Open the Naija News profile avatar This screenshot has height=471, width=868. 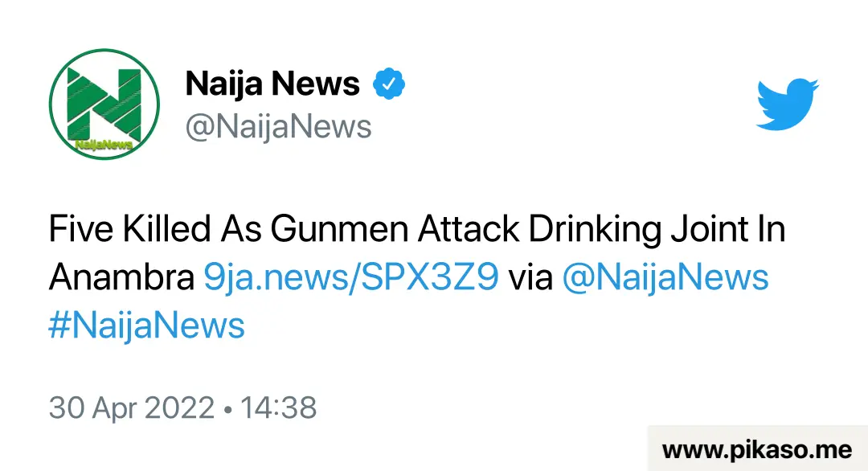104,104
